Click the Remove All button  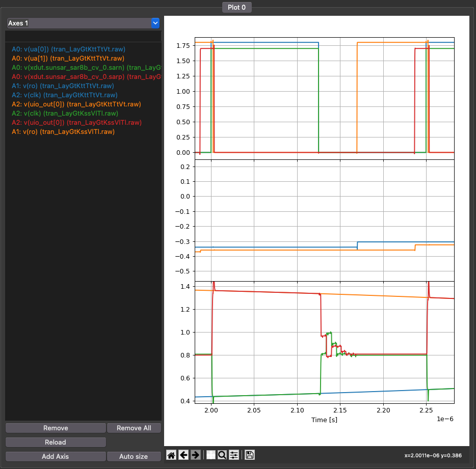(x=134, y=428)
